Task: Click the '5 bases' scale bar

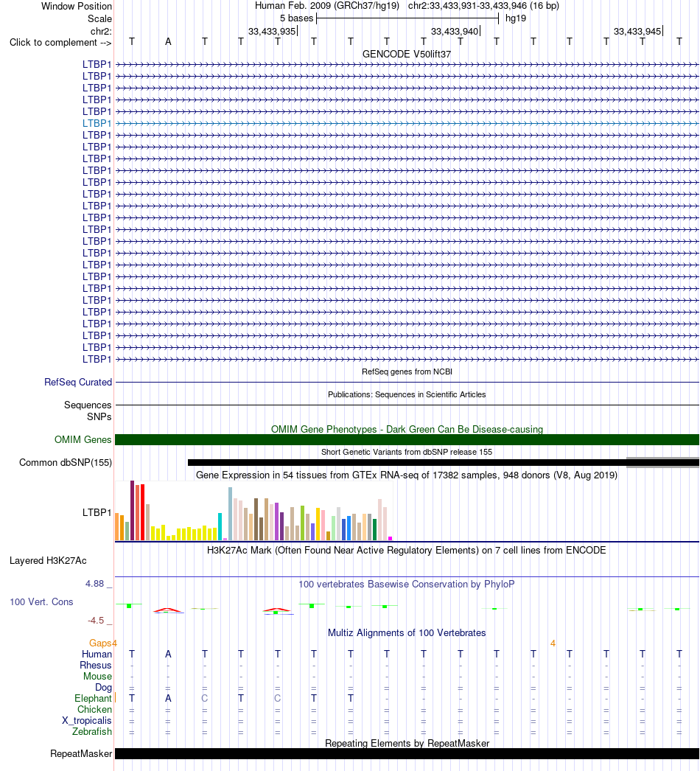Action: [x=407, y=18]
